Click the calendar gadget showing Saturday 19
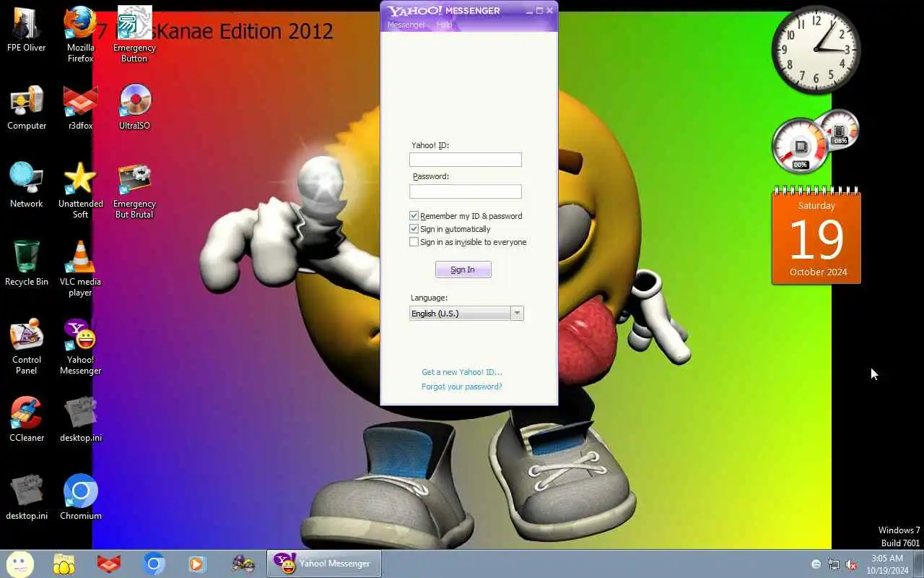924x578 pixels. tap(816, 236)
